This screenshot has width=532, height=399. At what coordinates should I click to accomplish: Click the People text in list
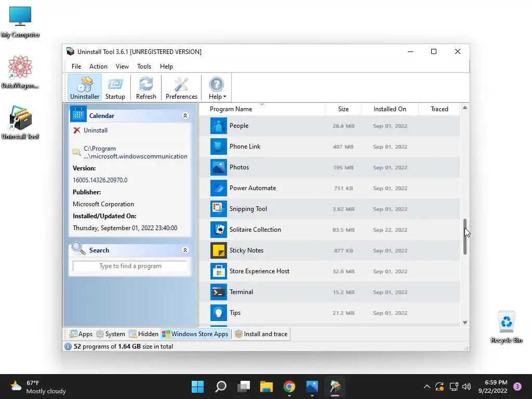(x=239, y=126)
